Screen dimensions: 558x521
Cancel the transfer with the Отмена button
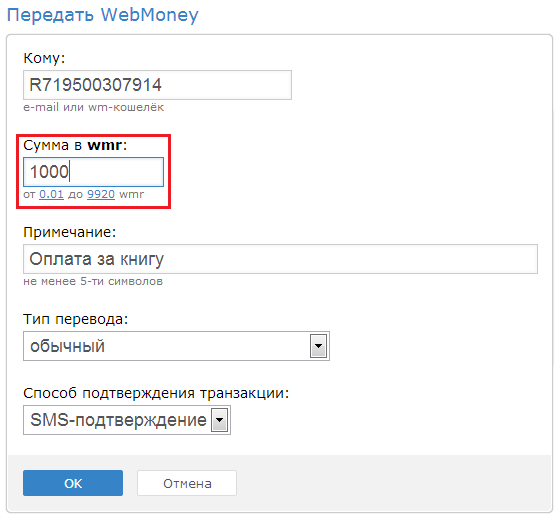click(187, 483)
